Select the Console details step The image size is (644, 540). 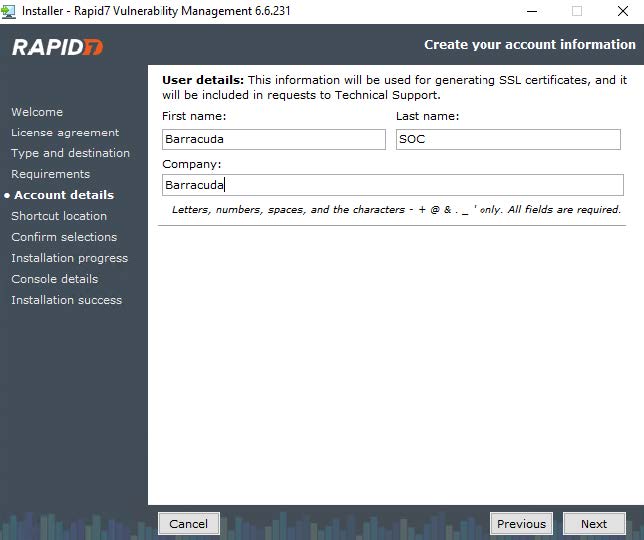click(55, 279)
